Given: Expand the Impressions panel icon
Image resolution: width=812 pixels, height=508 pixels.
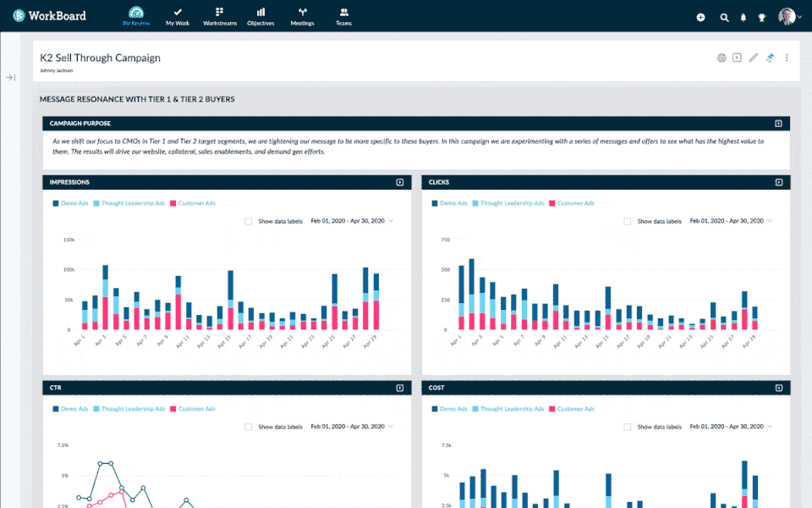Looking at the screenshot, I should click(x=400, y=183).
